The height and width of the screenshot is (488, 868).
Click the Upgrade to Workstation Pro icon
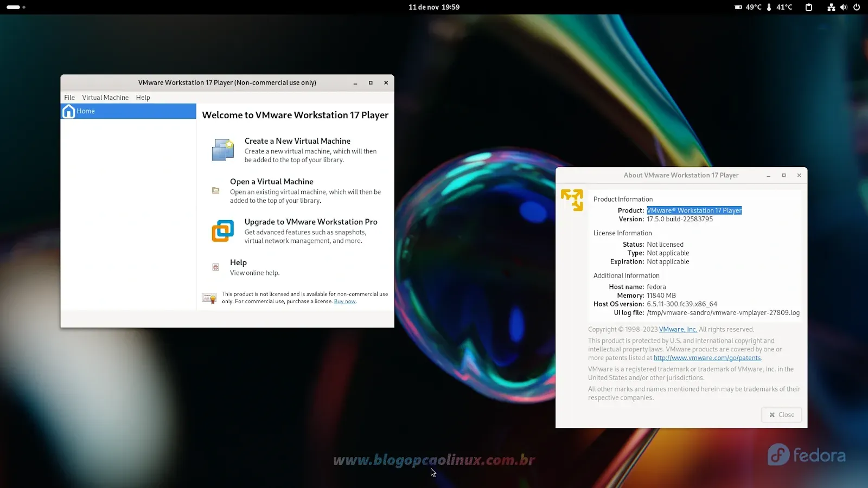pyautogui.click(x=222, y=231)
